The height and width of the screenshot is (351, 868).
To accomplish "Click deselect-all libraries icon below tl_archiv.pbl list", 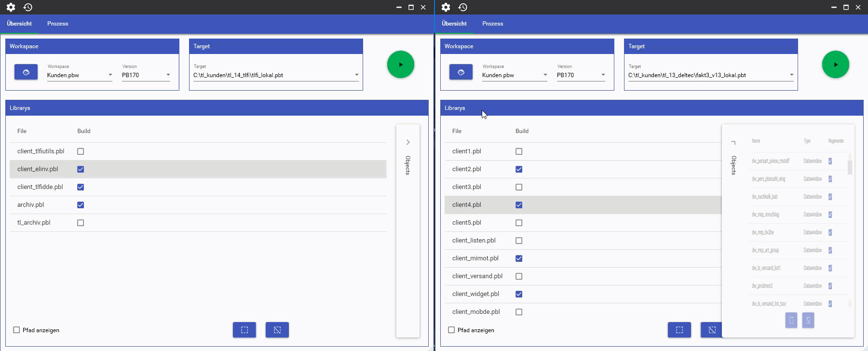I will click(277, 330).
